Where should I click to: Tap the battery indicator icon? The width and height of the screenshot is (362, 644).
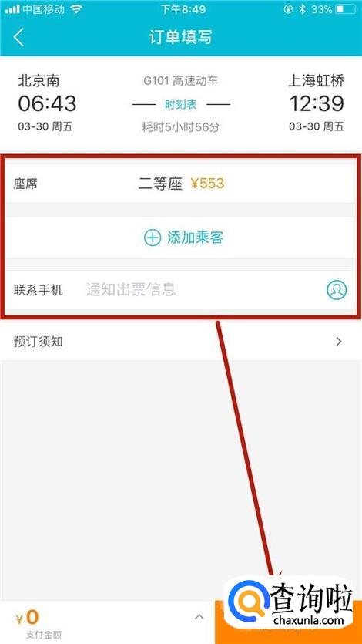tap(346, 9)
